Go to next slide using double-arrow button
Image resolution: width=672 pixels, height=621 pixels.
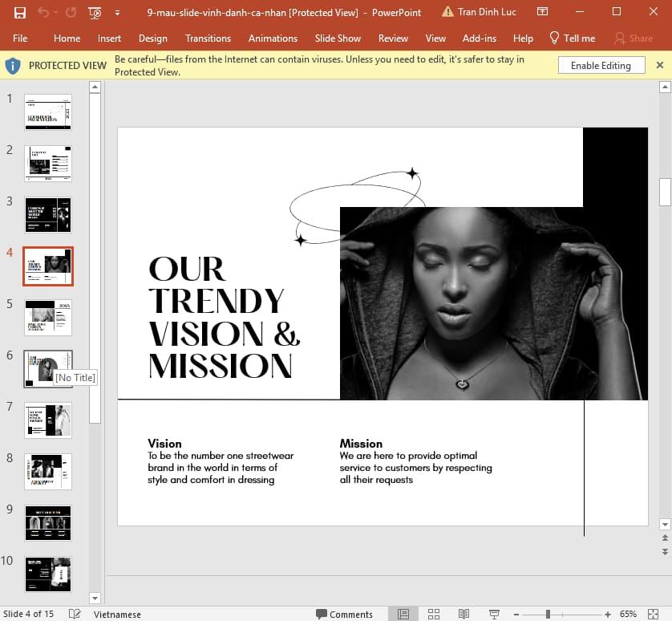tap(664, 552)
